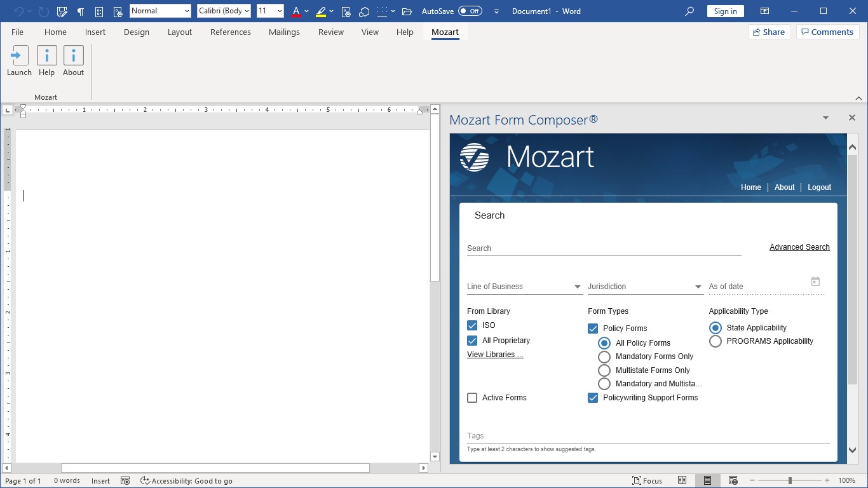This screenshot has height=488, width=868.
Task: Open the Calibri font name dropdown
Action: [247, 11]
